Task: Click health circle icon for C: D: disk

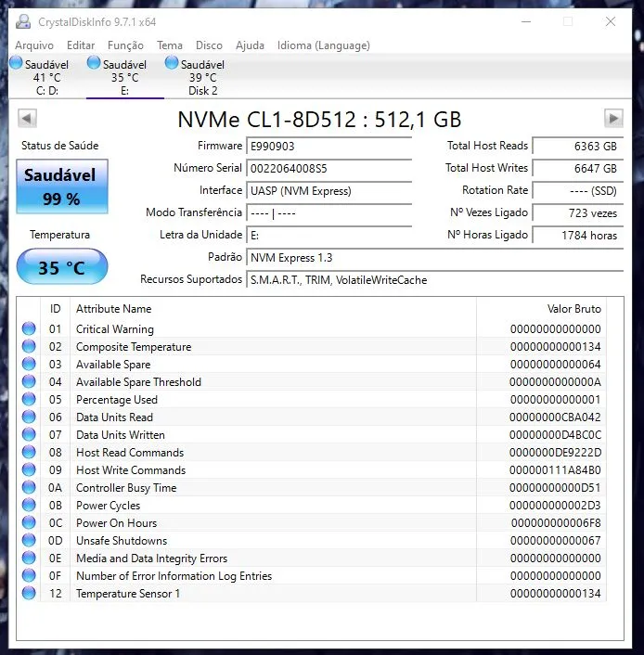Action: 16,63
